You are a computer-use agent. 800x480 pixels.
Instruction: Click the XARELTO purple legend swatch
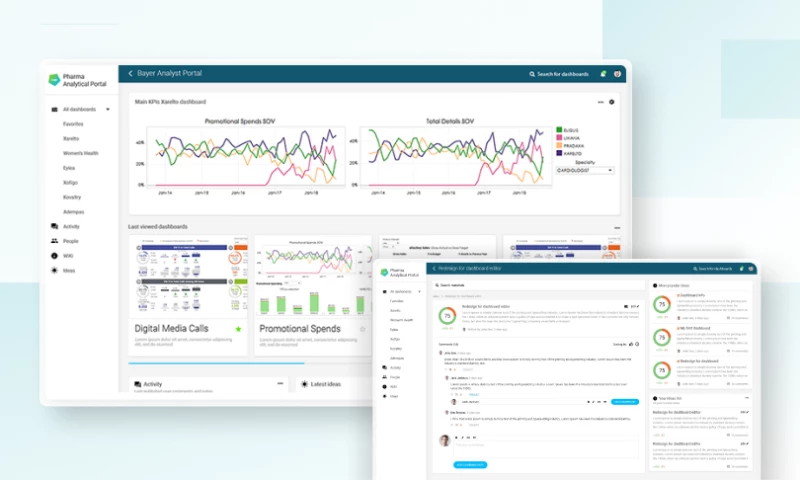pos(559,153)
